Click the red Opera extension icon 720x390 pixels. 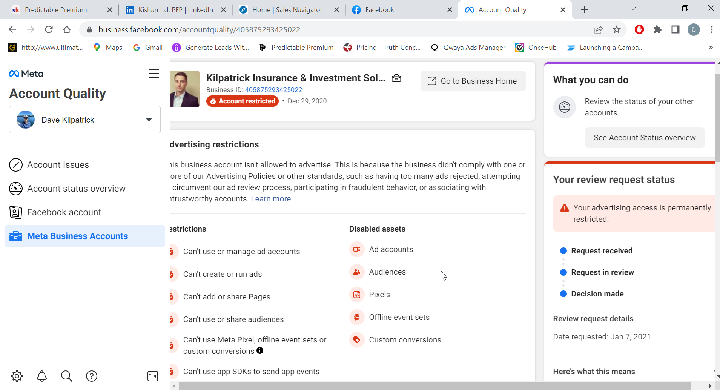pos(639,29)
